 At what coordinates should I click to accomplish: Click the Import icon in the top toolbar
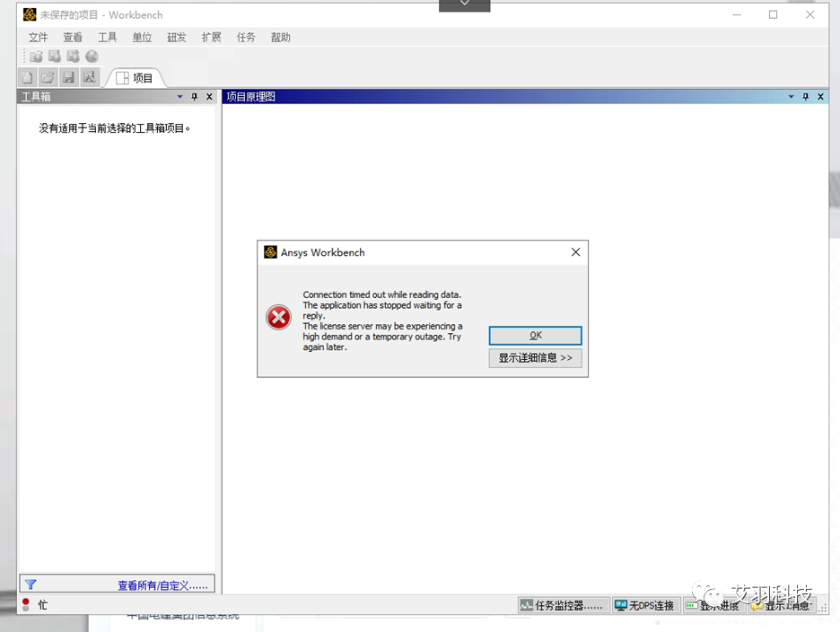[36, 57]
